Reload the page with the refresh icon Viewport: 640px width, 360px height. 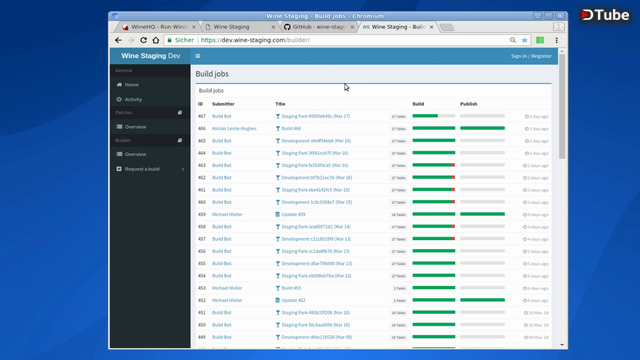pyautogui.click(x=143, y=40)
